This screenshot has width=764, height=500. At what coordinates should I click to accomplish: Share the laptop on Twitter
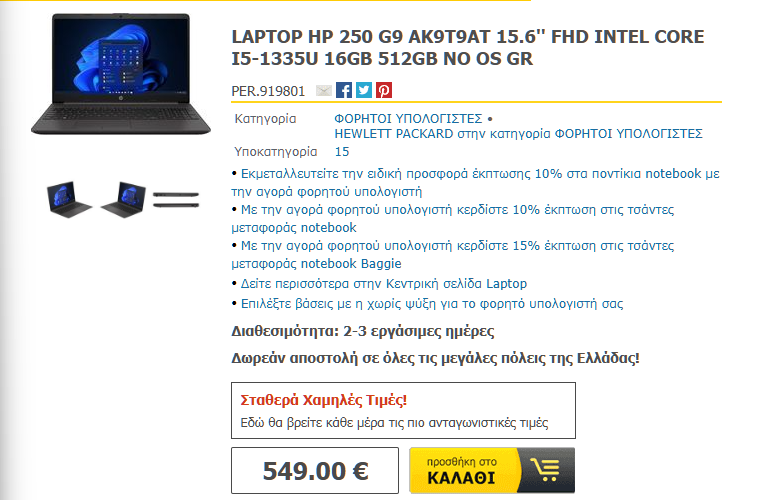[363, 90]
